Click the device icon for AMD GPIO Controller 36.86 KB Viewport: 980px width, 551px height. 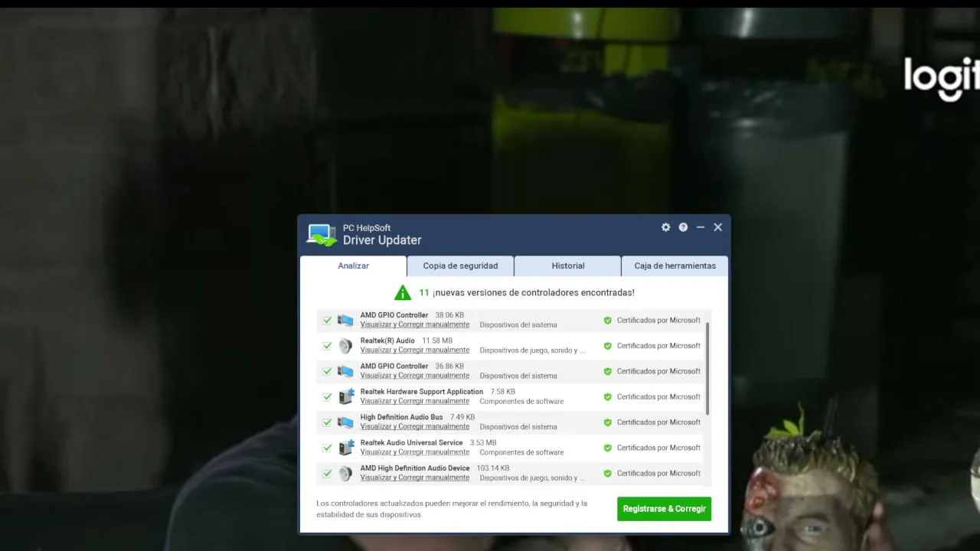point(346,371)
